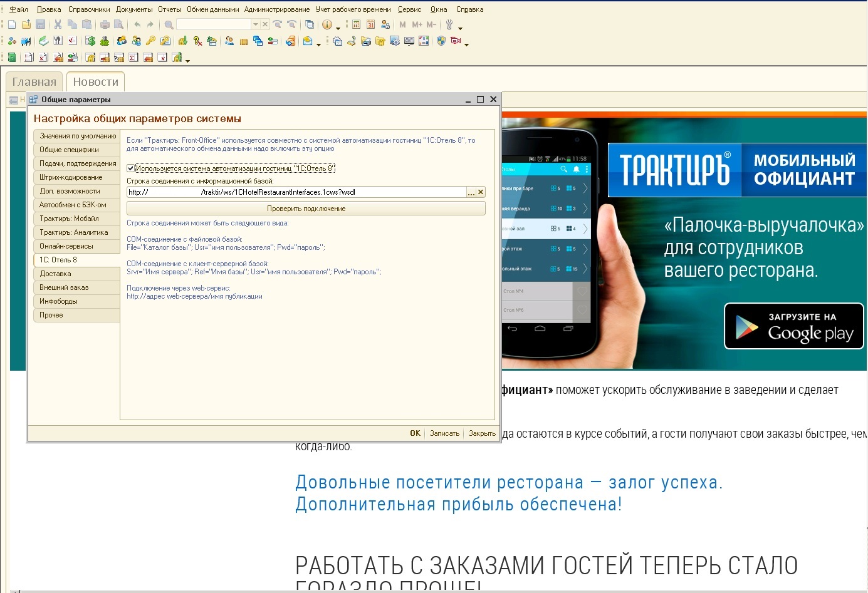This screenshot has height=593, width=868.
Task: Click the shield icon
Action: 441,41
